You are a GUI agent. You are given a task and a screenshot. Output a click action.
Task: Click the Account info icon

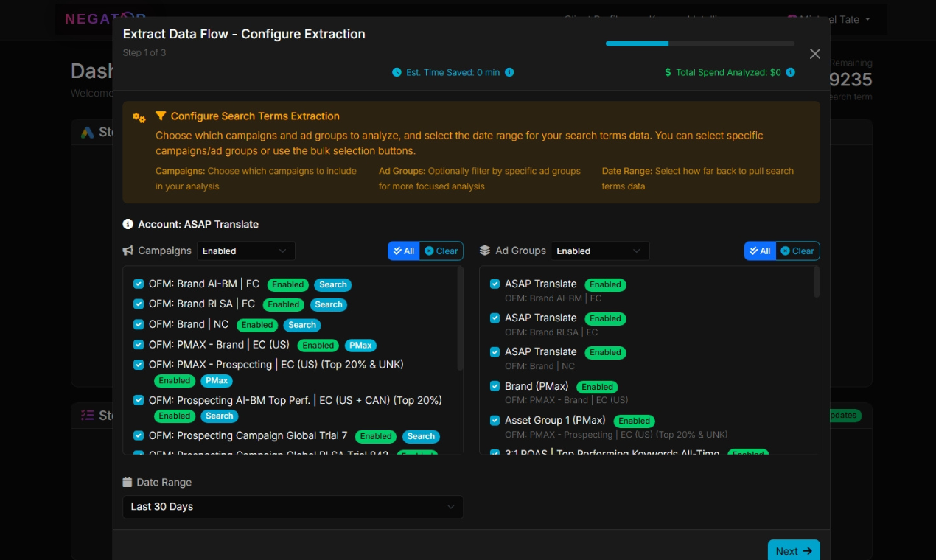coord(128,224)
